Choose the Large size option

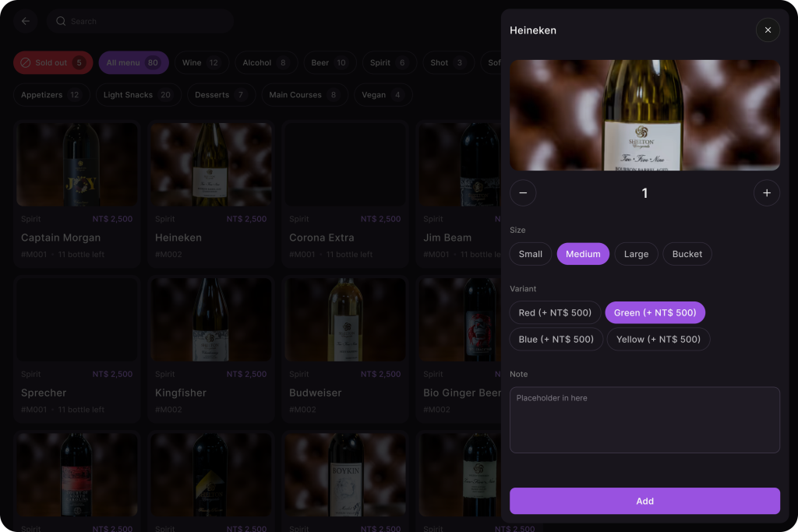tap(636, 254)
